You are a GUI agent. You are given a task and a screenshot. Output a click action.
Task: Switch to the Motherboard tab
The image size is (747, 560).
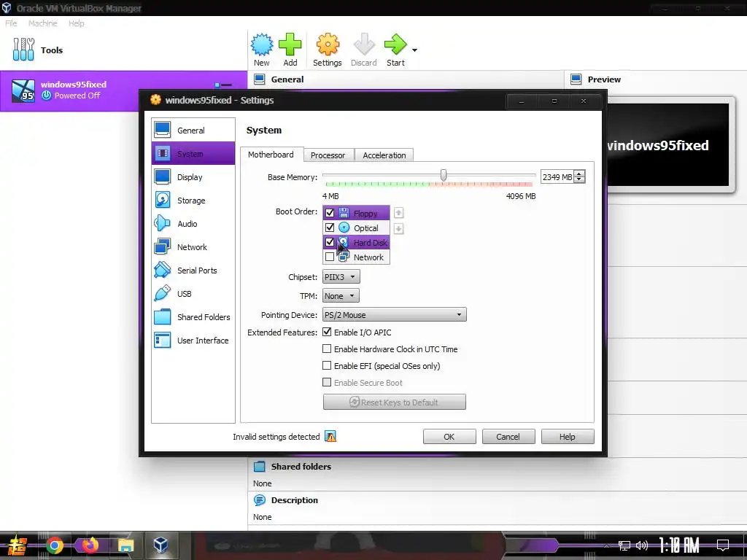coord(271,155)
